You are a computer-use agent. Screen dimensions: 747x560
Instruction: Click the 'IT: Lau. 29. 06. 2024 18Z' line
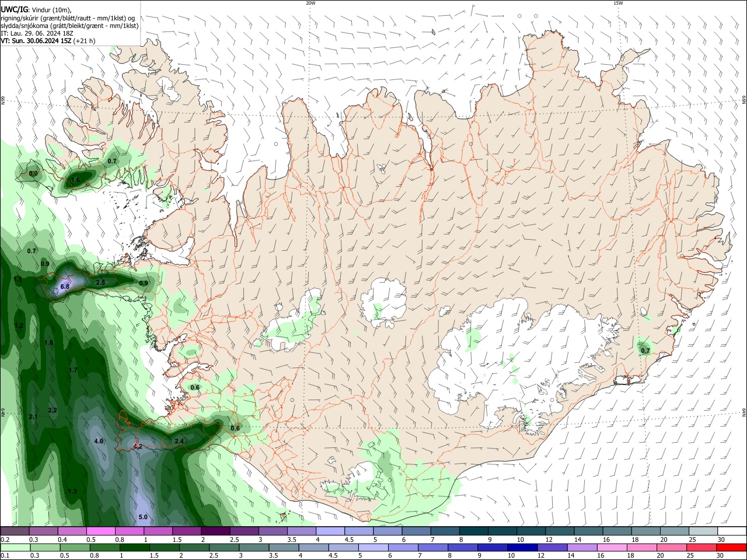(36, 33)
